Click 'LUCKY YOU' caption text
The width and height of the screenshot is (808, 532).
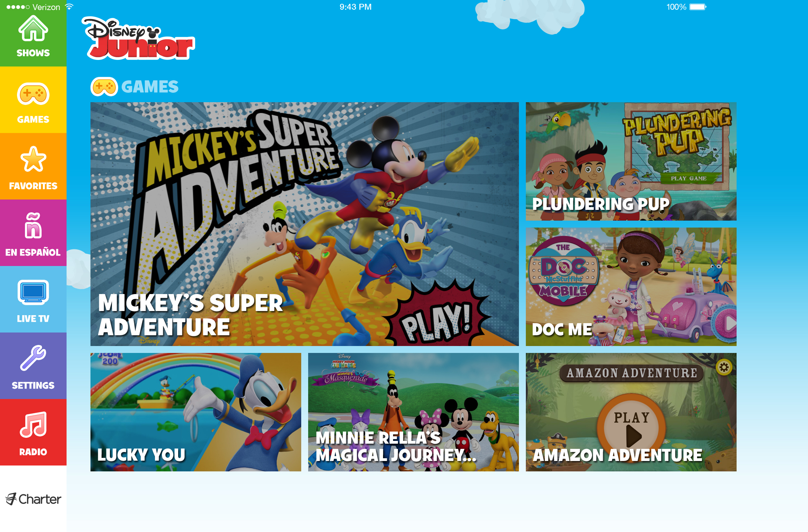point(141,455)
